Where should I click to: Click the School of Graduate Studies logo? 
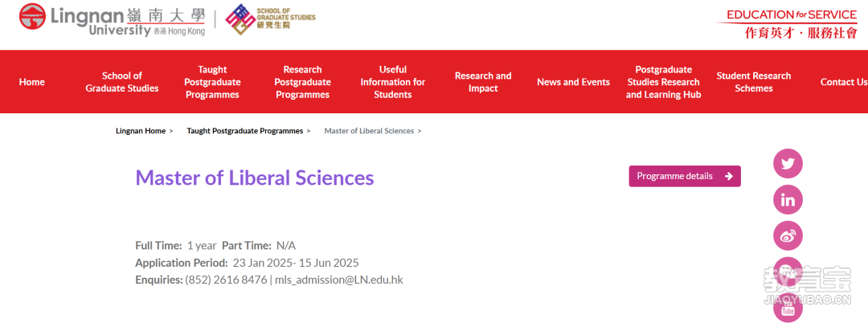point(270,19)
